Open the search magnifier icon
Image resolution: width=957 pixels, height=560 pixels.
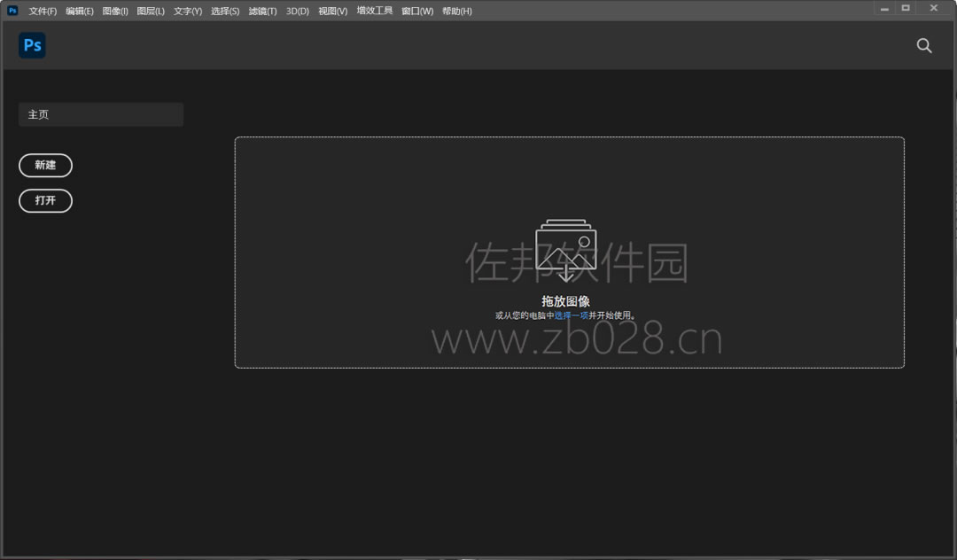click(924, 46)
